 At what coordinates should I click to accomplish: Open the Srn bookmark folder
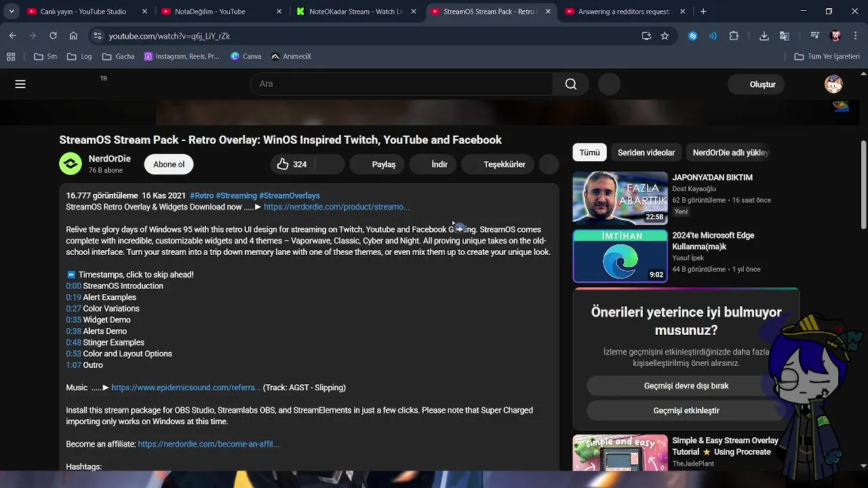point(45,56)
